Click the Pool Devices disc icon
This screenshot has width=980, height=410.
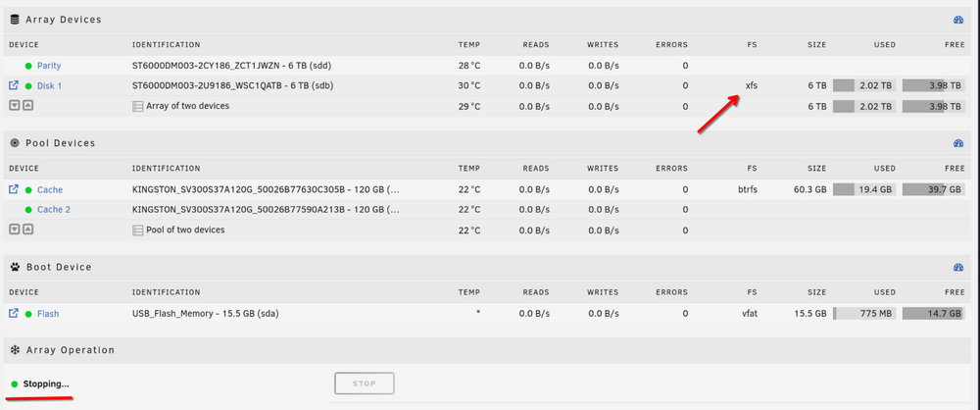pyautogui.click(x=15, y=143)
